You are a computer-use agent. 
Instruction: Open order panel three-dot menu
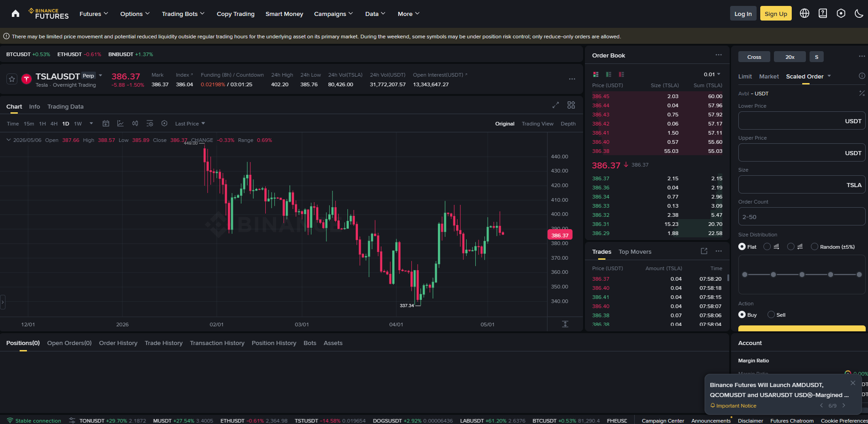coord(862,56)
